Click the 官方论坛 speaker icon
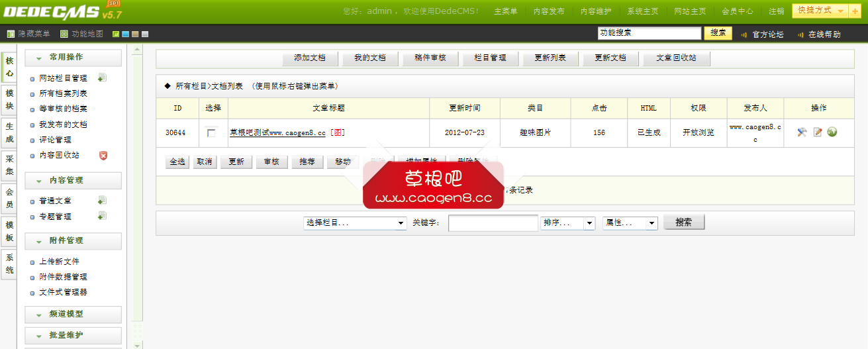868x349 pixels. [744, 34]
